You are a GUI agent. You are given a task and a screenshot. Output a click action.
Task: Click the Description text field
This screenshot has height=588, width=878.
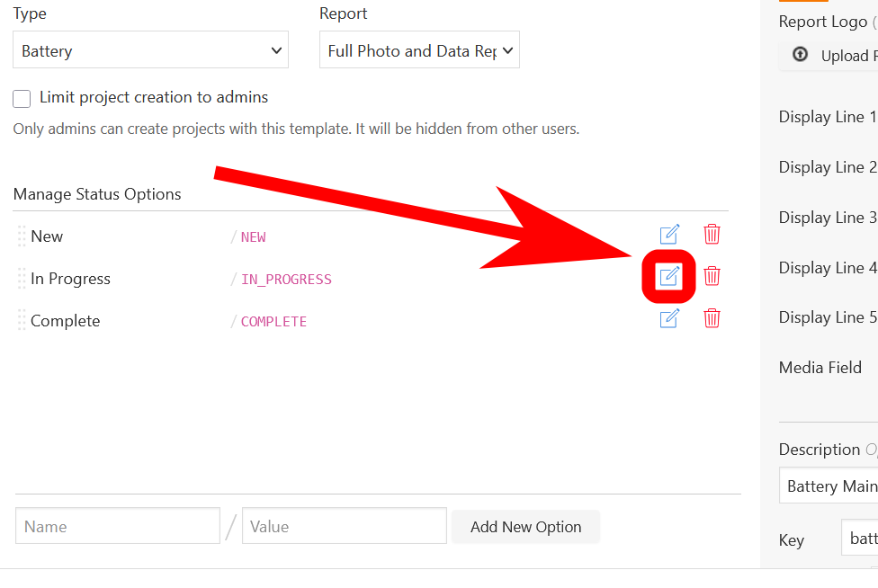(829, 486)
